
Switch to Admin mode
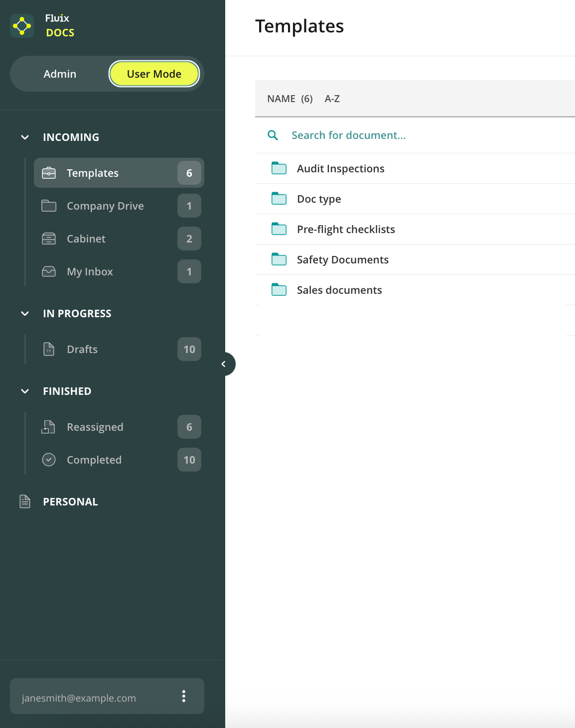pos(60,74)
